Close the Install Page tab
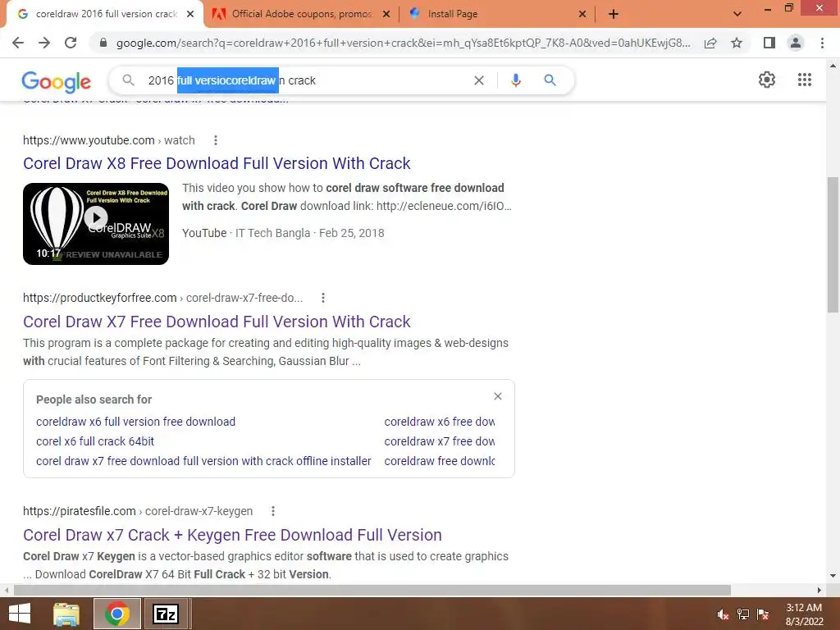This screenshot has width=840, height=630. 582,14
